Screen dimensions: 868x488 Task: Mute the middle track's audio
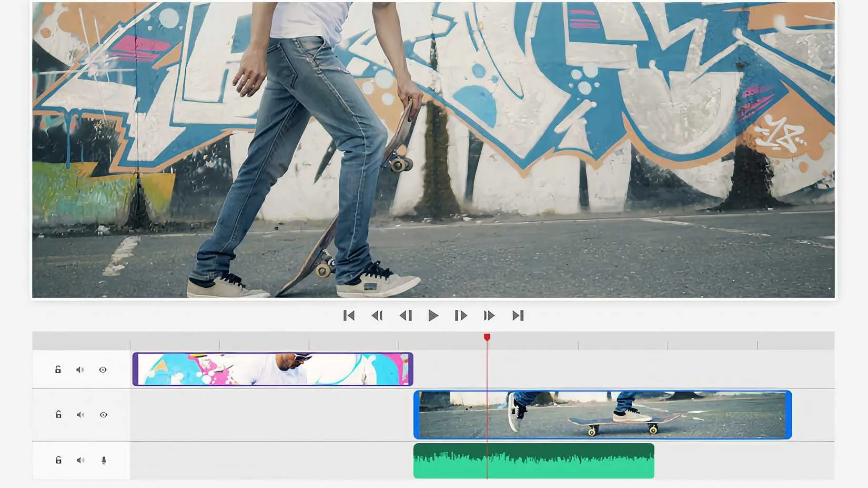click(80, 415)
